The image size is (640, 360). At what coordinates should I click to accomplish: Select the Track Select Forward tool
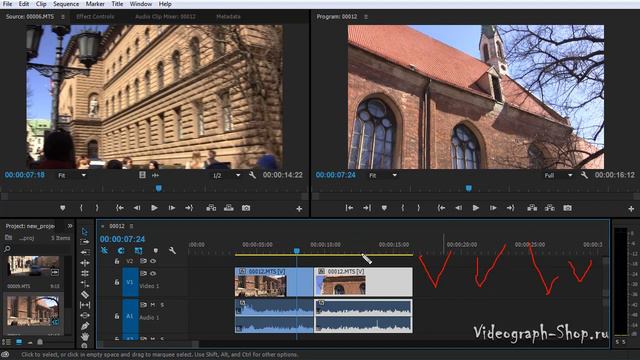[84, 242]
